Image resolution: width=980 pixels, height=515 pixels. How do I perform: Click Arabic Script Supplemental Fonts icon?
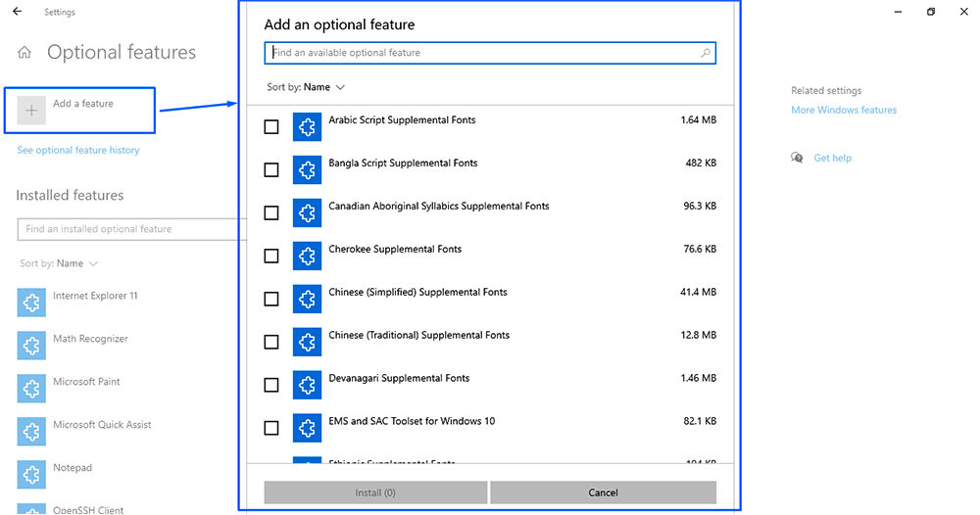[307, 126]
